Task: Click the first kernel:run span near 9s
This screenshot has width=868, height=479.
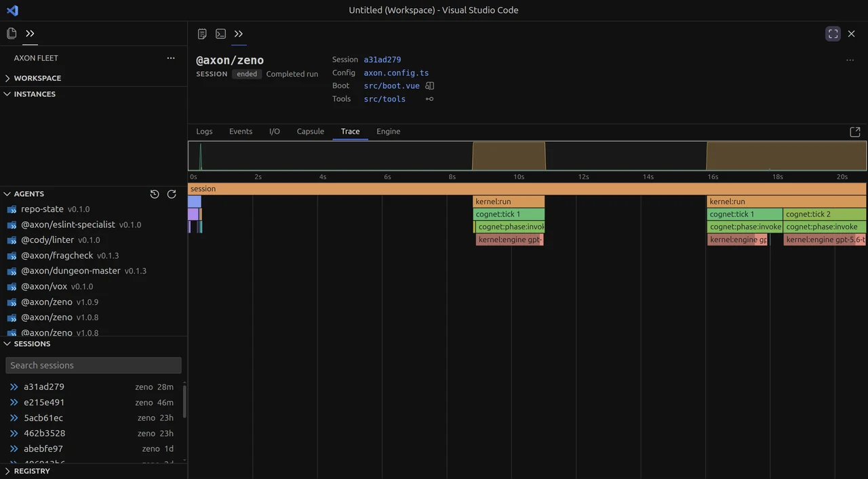Action: tap(509, 202)
